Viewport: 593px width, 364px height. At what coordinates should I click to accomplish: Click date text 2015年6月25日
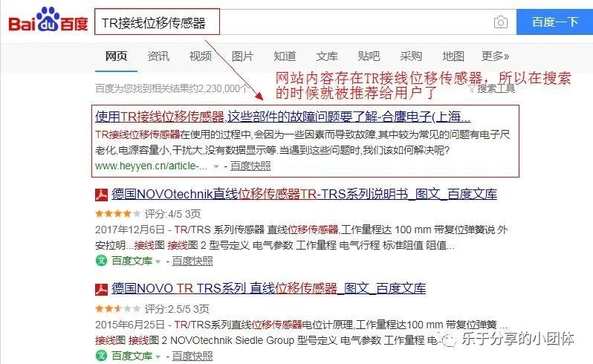coord(130,325)
